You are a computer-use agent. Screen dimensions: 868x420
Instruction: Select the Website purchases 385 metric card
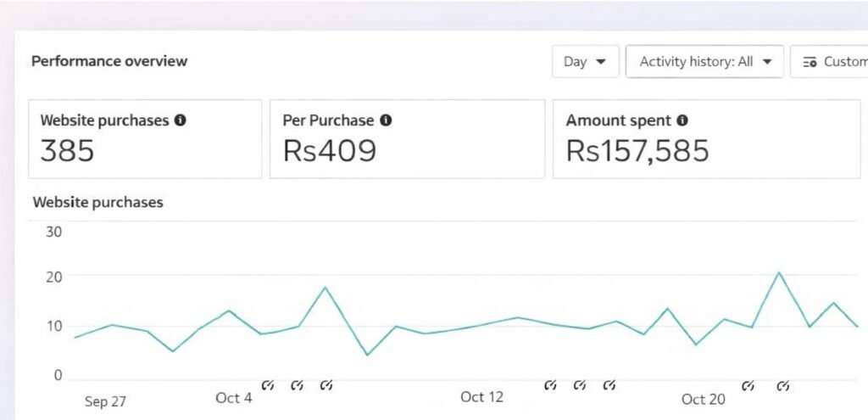click(x=145, y=139)
